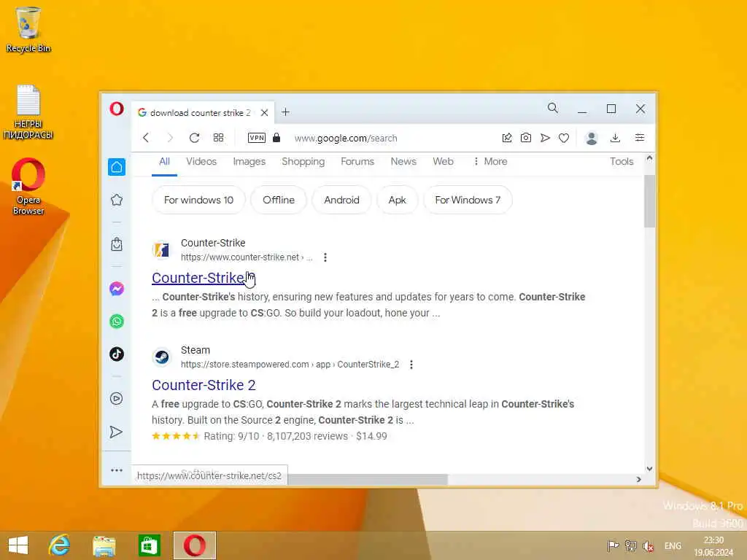
Task: Click the page's vertical scrollbar thumb
Action: 649,201
